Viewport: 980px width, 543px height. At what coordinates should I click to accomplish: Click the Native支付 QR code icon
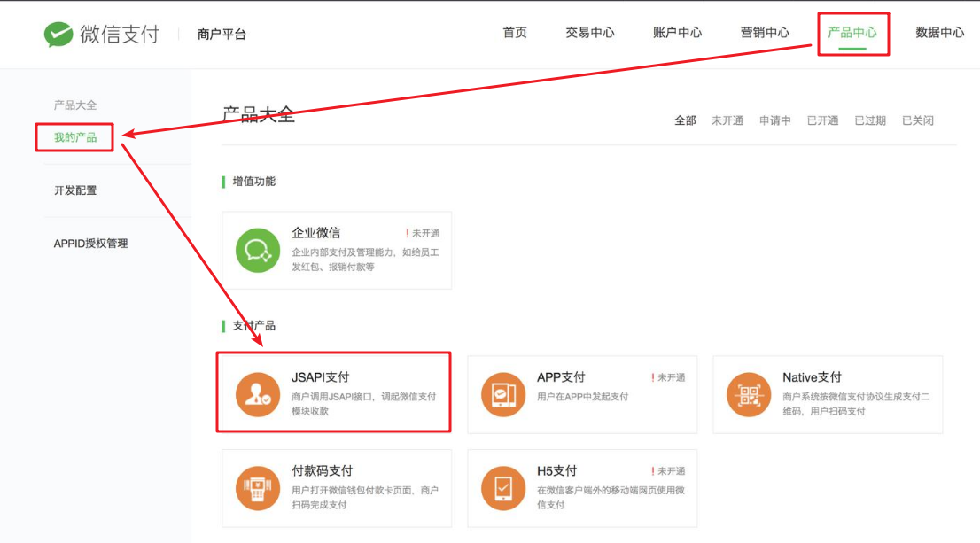(749, 394)
